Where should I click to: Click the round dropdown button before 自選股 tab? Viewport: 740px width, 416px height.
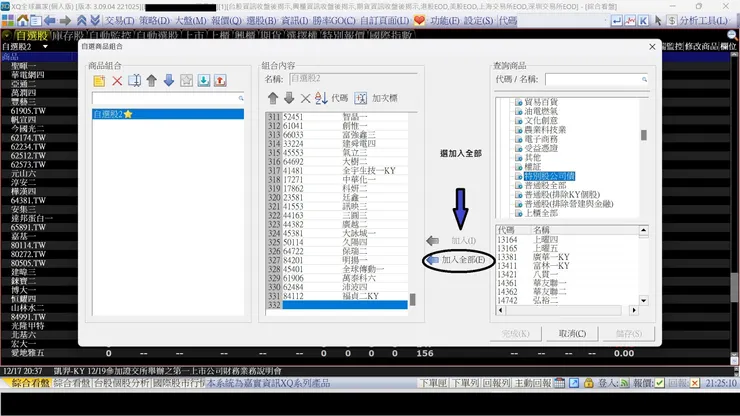click(x=7, y=35)
